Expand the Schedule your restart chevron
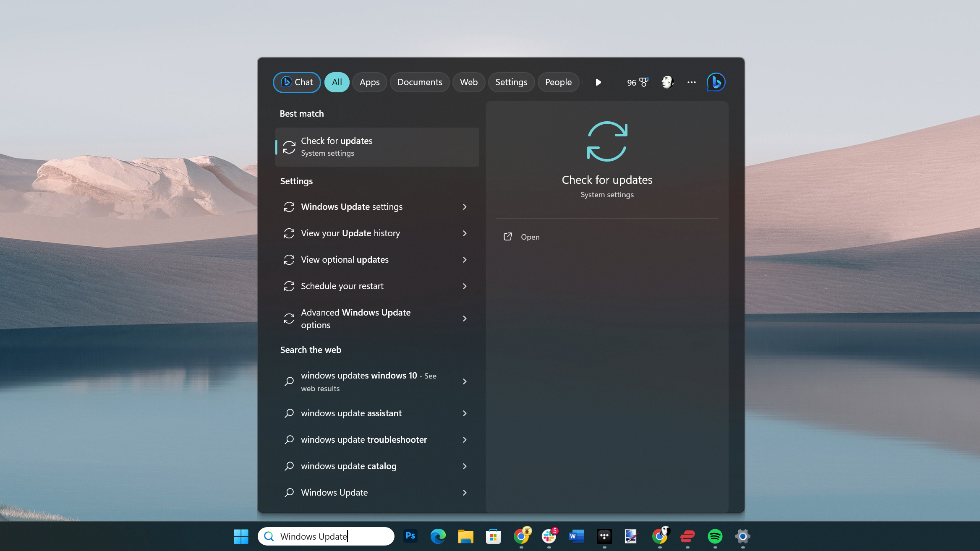The image size is (980, 551). tap(465, 286)
